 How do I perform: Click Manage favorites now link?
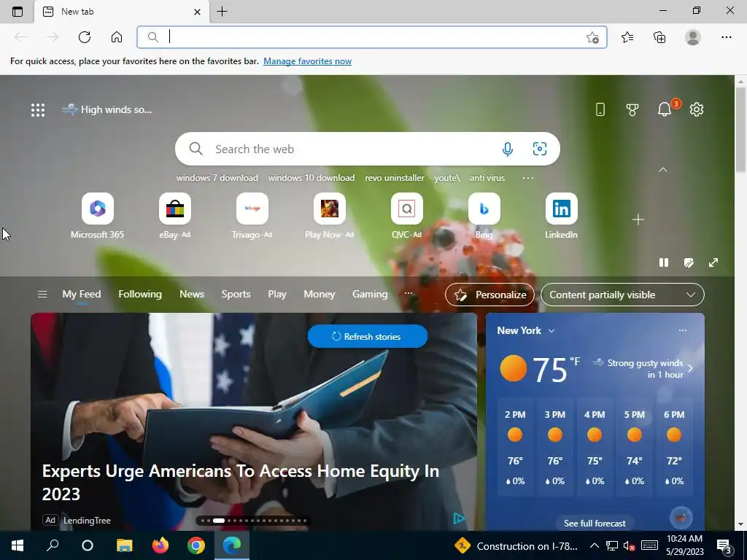coord(307,61)
